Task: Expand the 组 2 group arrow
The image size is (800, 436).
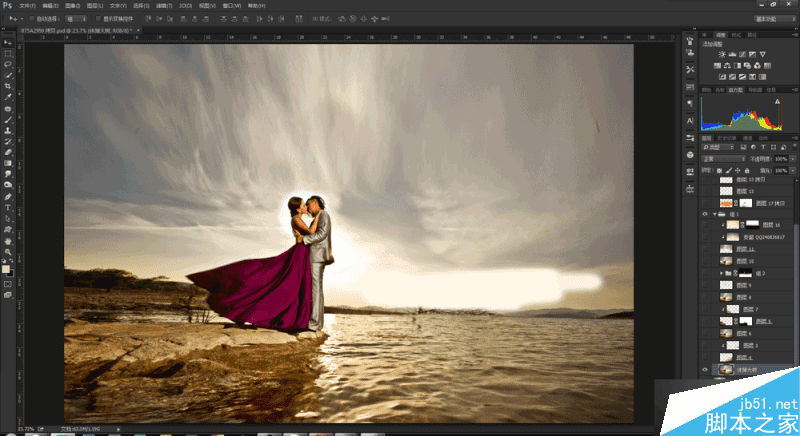Action: pos(721,273)
